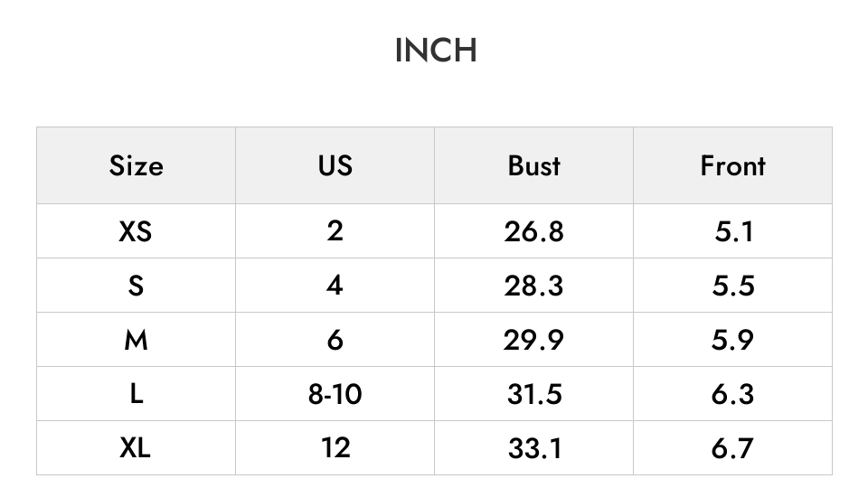This screenshot has height=488, width=868.
Task: Click the 33.1 bust measurement
Action: 533,447
